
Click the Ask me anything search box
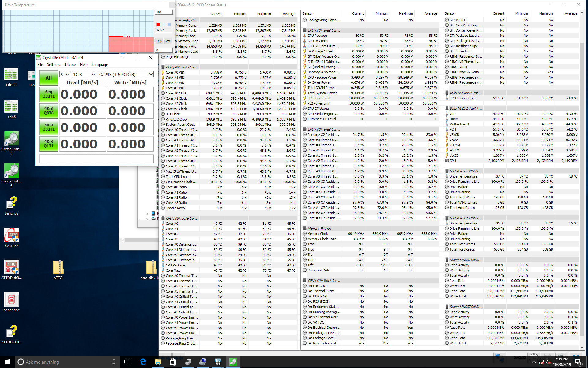point(67,362)
